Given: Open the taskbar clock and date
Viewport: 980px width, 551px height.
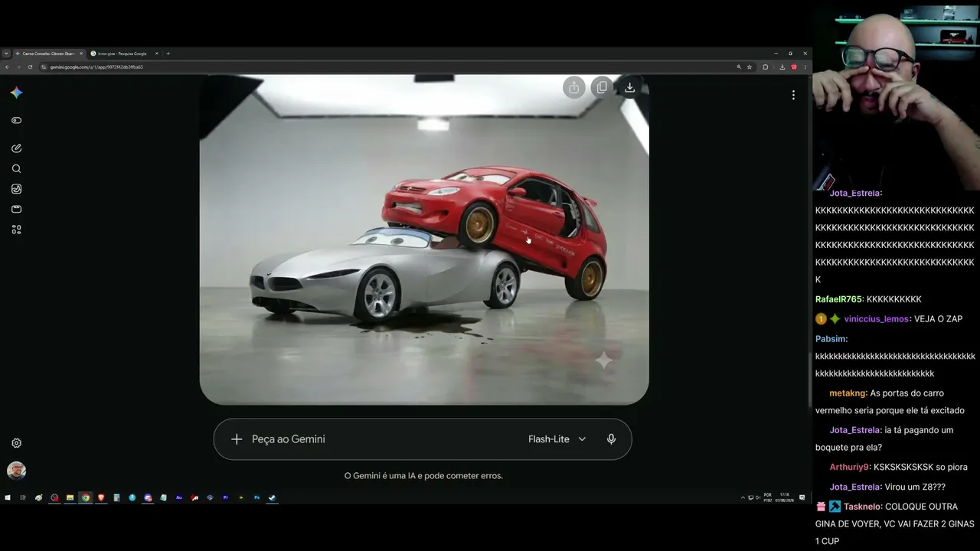Looking at the screenshot, I should tap(783, 497).
